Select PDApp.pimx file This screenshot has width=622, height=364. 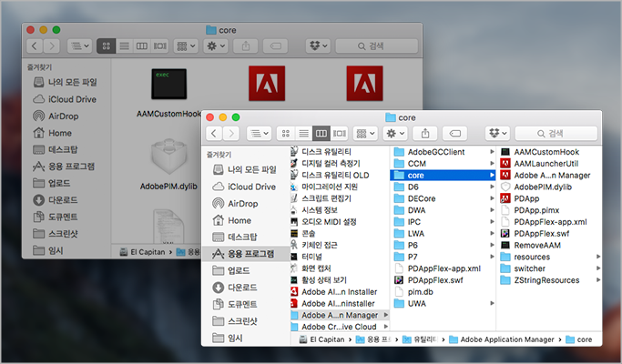tap(549, 210)
